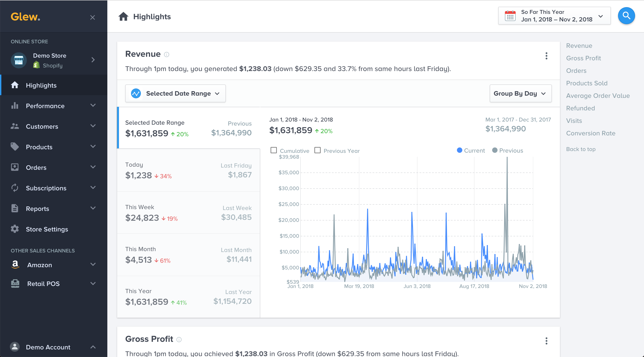This screenshot has width=644, height=357.
Task: Toggle the Previous series legend dot
Action: coord(495,150)
